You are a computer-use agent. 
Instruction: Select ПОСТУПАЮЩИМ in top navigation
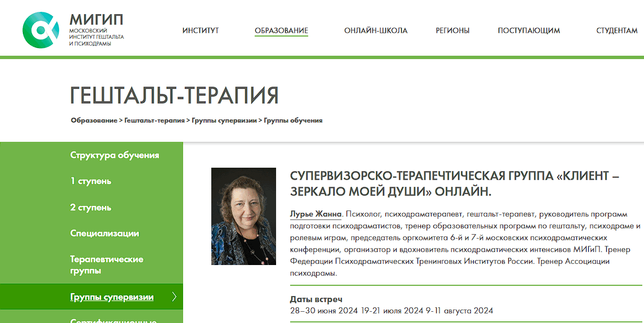(x=528, y=30)
